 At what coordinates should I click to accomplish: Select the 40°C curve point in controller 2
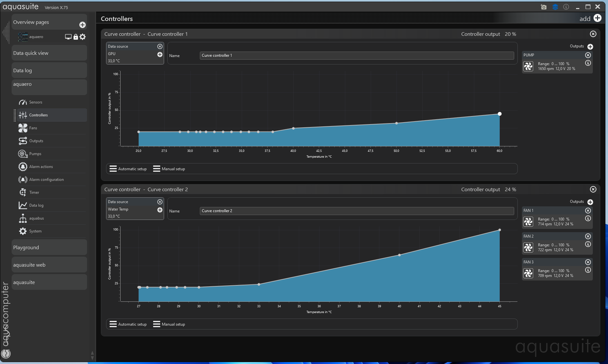click(399, 255)
